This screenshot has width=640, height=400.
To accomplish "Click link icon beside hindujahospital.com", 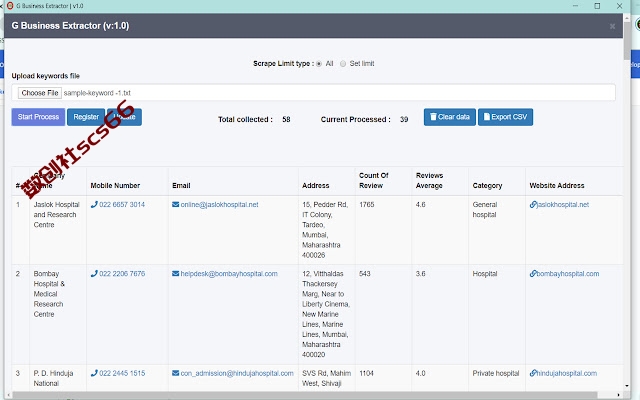I will pos(533,373).
